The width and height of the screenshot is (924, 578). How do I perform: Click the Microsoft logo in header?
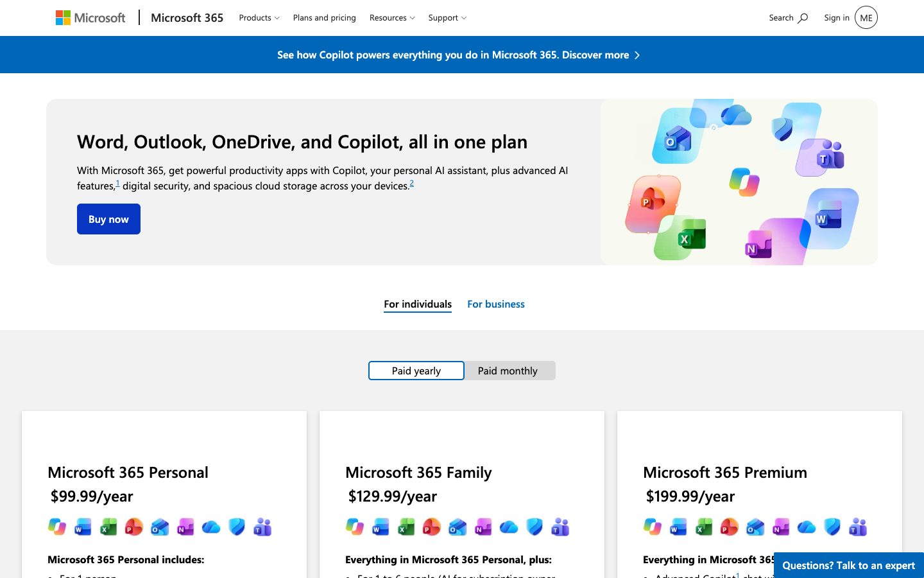90,18
